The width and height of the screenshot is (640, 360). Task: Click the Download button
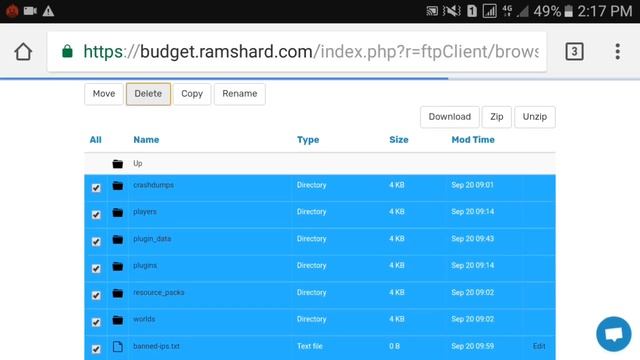pyautogui.click(x=450, y=117)
